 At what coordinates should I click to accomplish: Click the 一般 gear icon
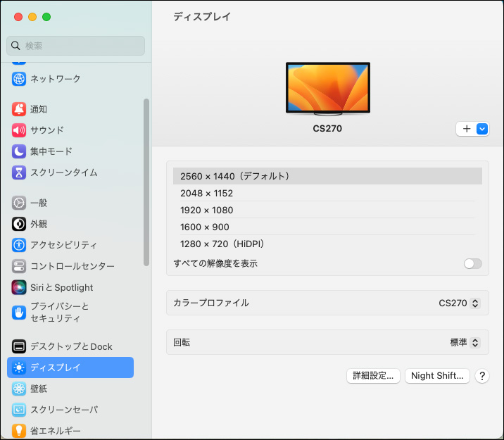[19, 203]
